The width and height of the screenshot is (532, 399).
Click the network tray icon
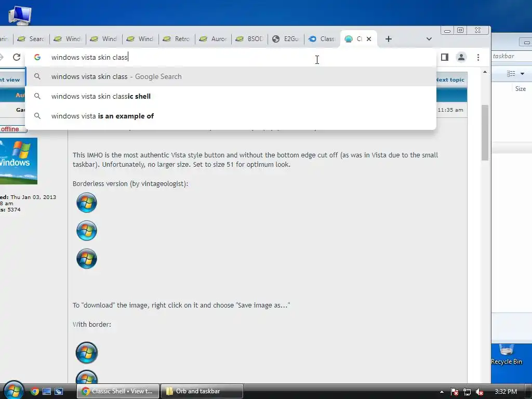point(467,392)
